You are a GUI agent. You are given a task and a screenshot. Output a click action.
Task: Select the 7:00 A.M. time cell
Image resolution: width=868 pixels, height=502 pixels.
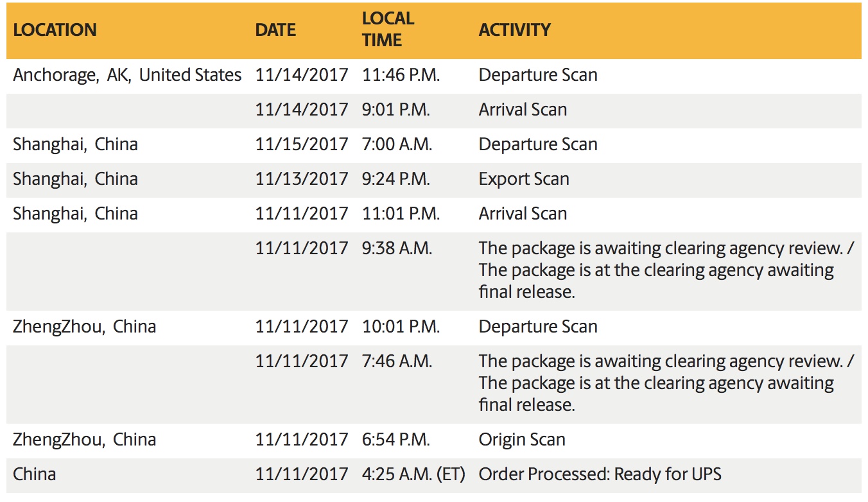[397, 144]
